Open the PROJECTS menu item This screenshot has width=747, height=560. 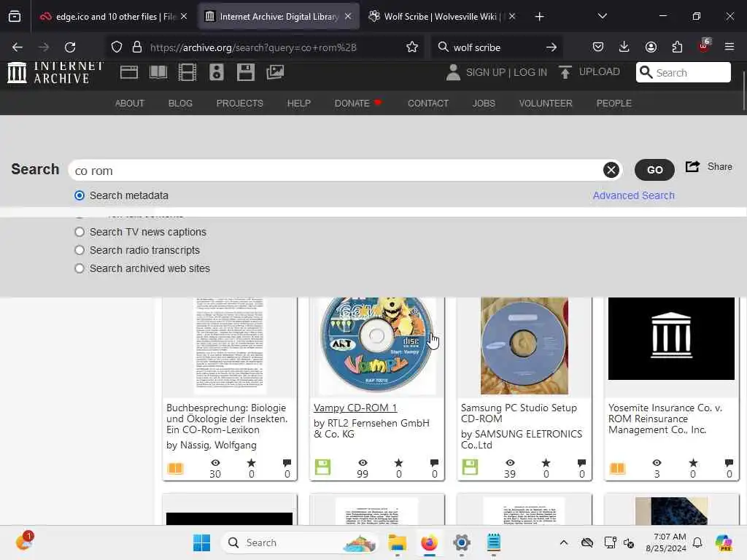coord(239,104)
